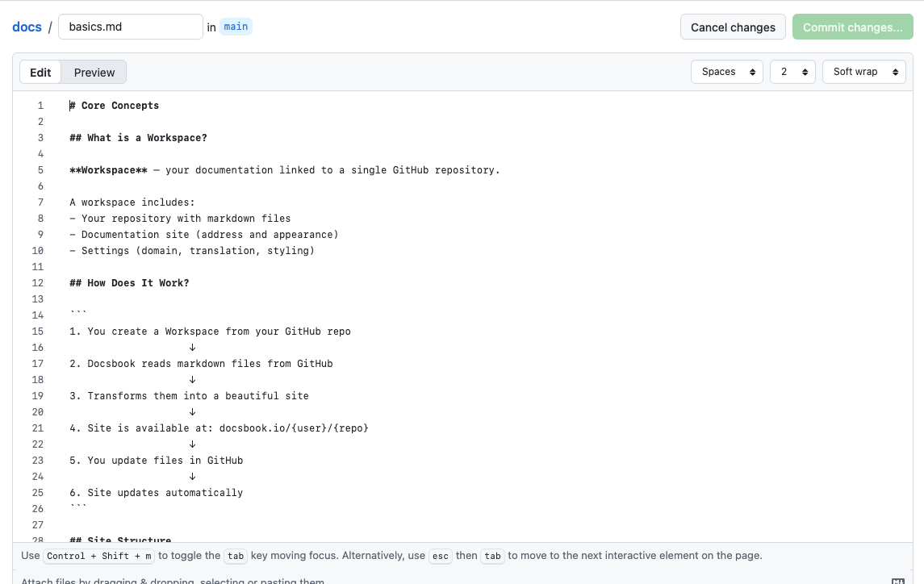Switch to the Edit tab
Image resolution: width=924 pixels, height=584 pixels.
pyautogui.click(x=40, y=72)
